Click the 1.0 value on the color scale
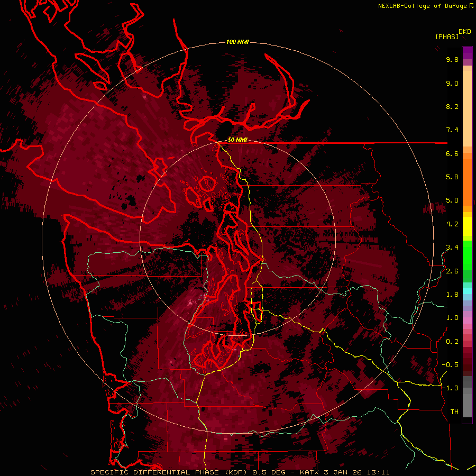 click(x=452, y=318)
